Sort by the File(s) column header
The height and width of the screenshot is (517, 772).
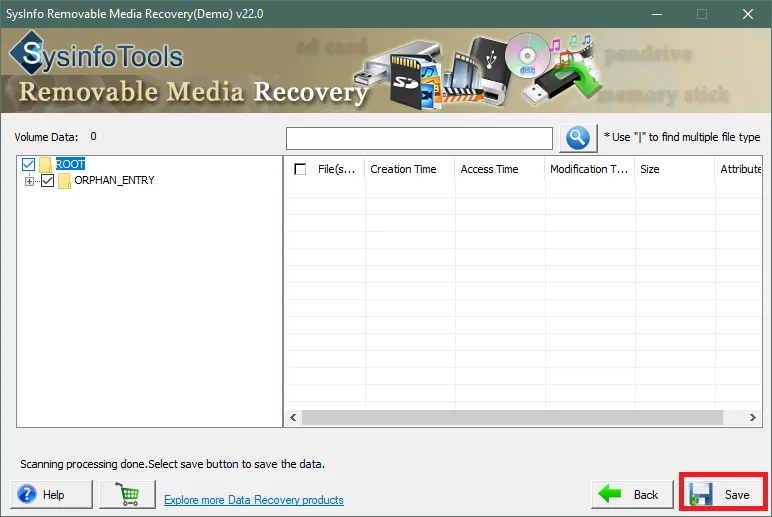336,169
